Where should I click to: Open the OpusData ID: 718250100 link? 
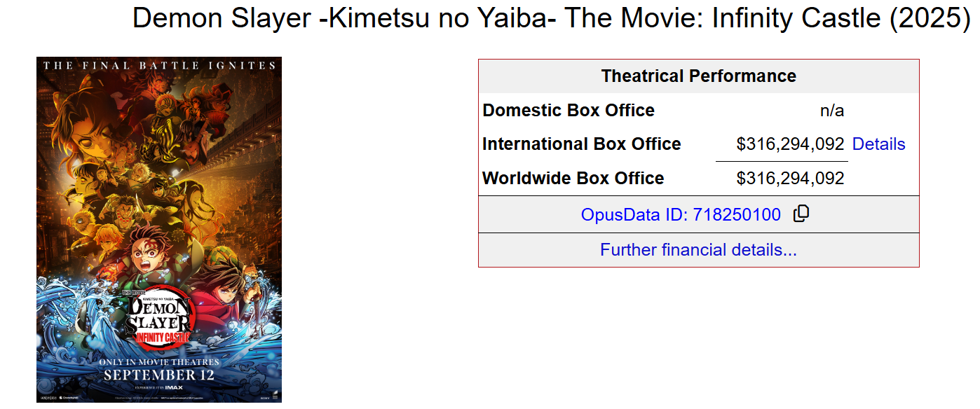pyautogui.click(x=680, y=215)
